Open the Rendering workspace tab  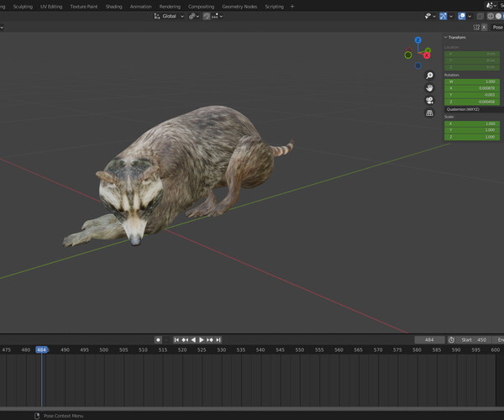(x=170, y=7)
